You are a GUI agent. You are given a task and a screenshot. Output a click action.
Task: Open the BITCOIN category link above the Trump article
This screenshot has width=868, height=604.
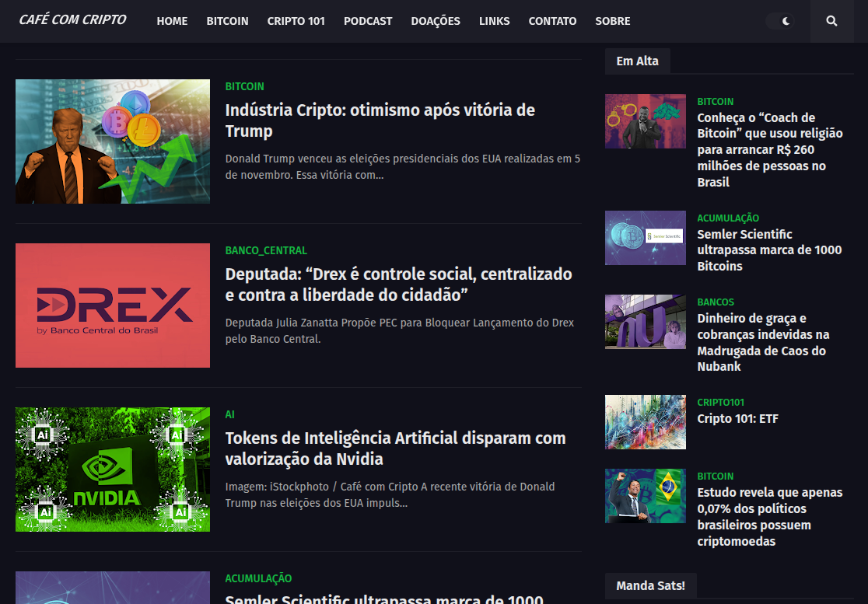(244, 86)
